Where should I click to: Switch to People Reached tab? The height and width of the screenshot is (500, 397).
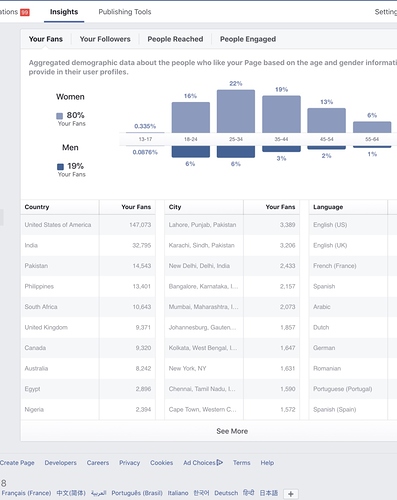pyautogui.click(x=175, y=39)
